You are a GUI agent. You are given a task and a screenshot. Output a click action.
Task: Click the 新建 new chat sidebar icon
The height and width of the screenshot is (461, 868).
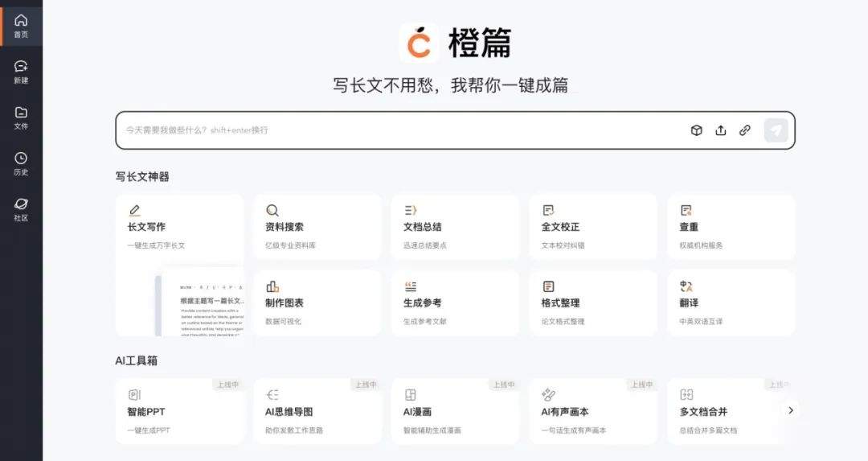[x=21, y=72]
